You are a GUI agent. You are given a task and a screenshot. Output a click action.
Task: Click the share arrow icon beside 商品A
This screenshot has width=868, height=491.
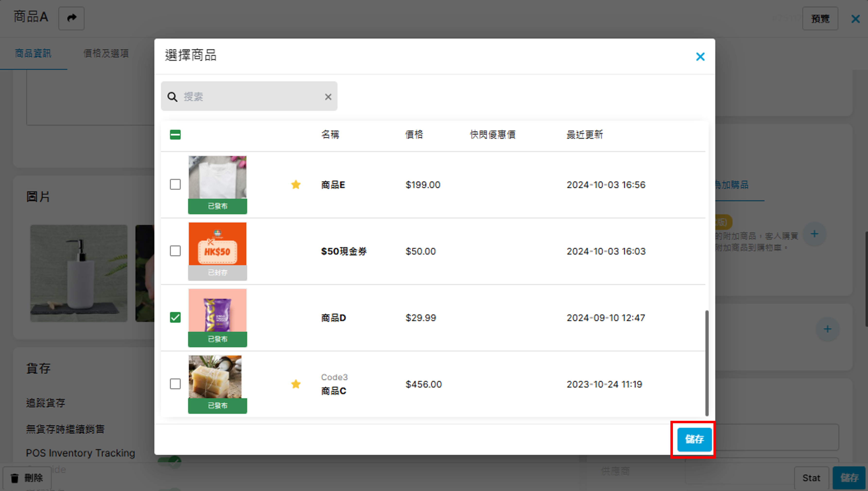tap(71, 18)
